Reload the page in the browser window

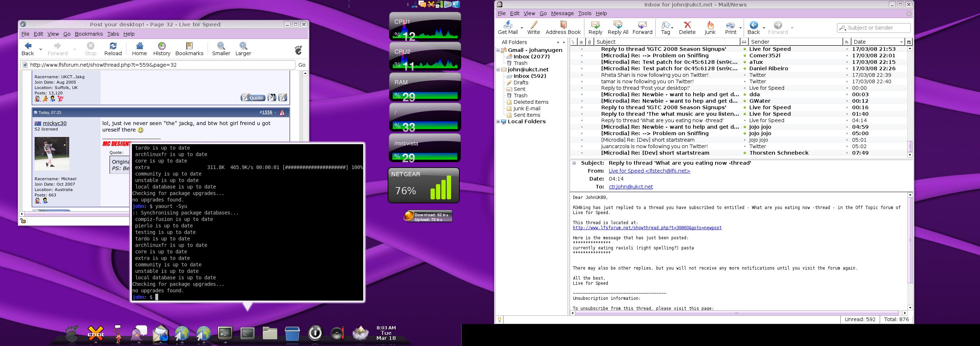pos(113,49)
